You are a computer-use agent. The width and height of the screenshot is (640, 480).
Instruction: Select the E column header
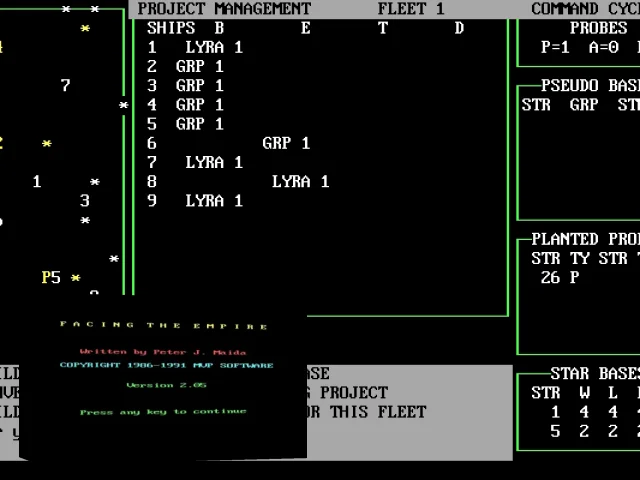tap(306, 28)
